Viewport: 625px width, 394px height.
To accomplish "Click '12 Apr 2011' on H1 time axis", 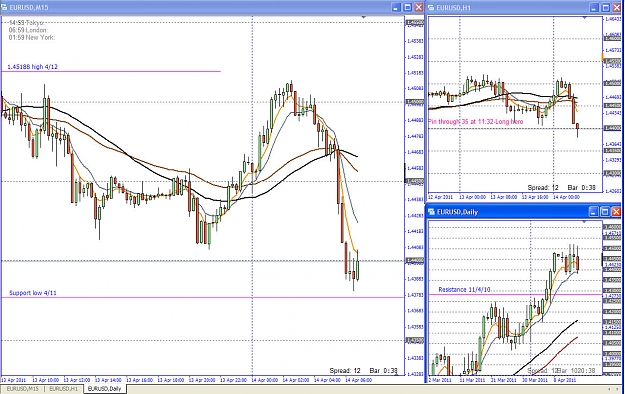I will (440, 197).
